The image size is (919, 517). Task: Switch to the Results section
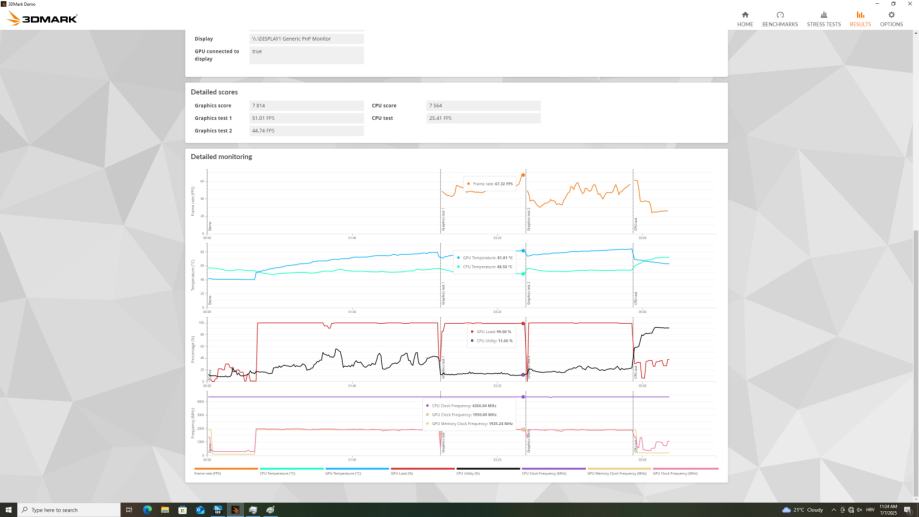pos(860,19)
